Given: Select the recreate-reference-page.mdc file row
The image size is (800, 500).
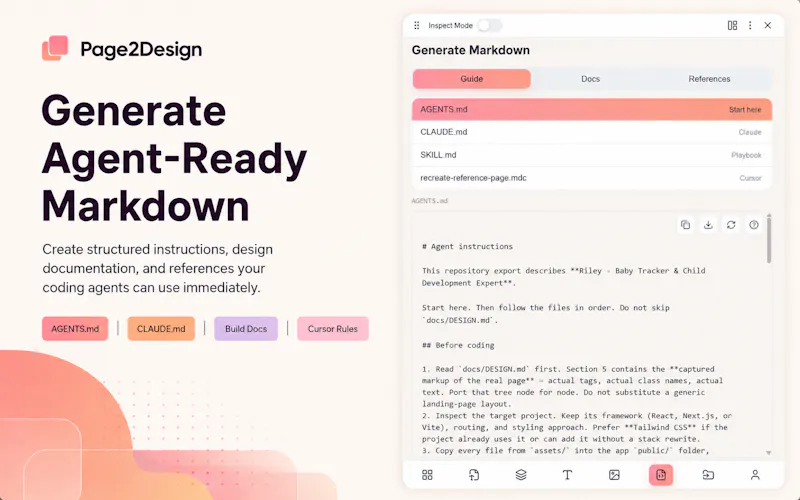Looking at the screenshot, I should (x=592, y=178).
